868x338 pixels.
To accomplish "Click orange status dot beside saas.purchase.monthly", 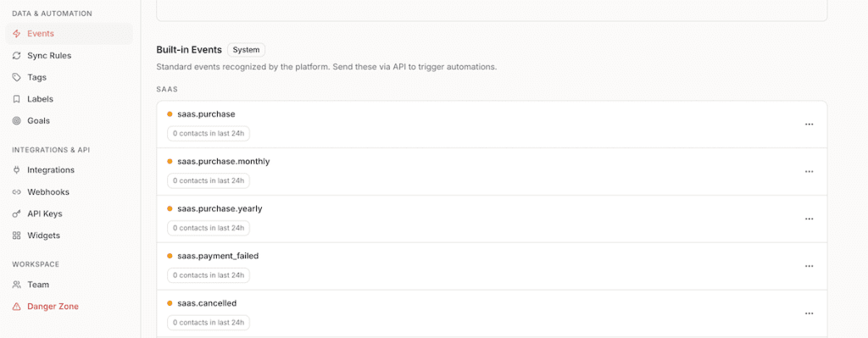I will coord(170,162).
